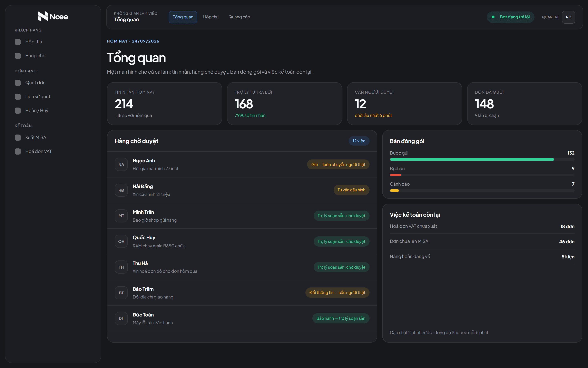The height and width of the screenshot is (368, 588).
Task: Click the Ncee logo in sidebar
Action: click(x=53, y=17)
